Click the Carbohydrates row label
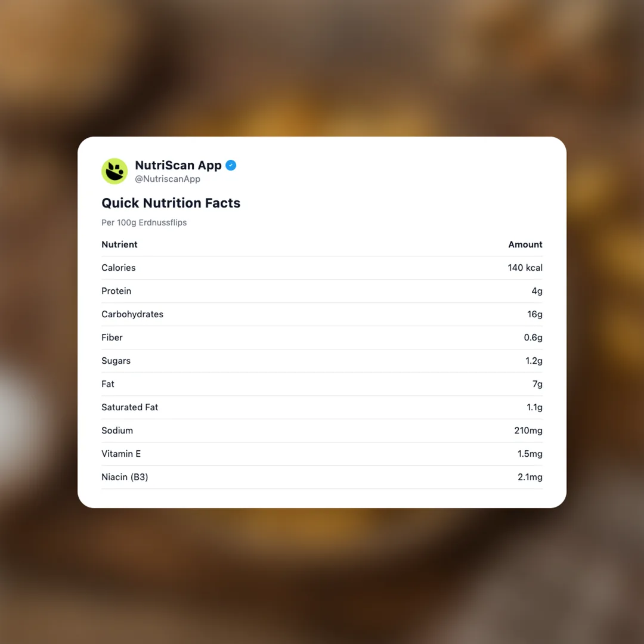This screenshot has width=644, height=644. (x=132, y=314)
